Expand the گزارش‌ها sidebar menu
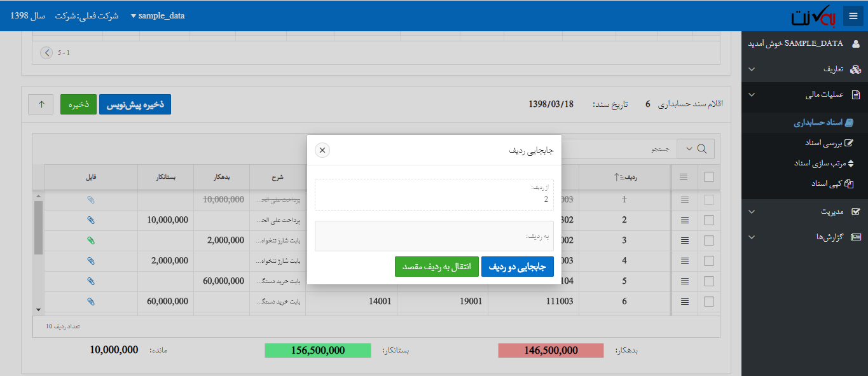Image resolution: width=868 pixels, height=376 pixels. coord(804,237)
